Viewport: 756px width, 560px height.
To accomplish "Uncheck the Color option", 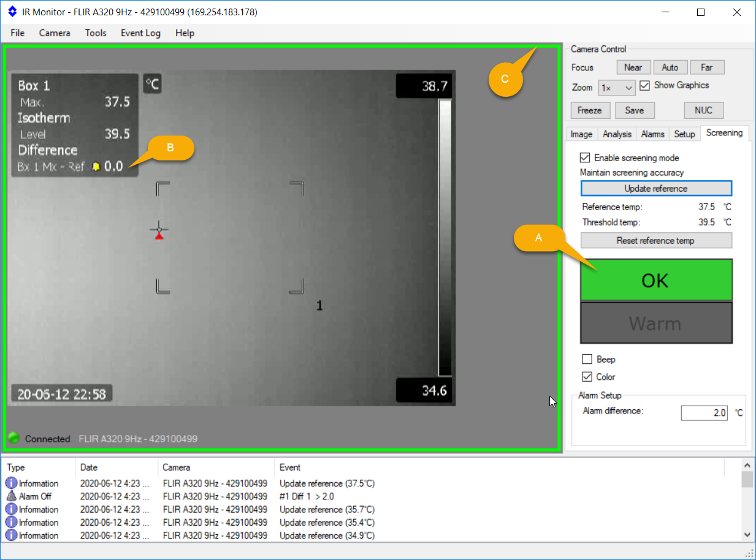I will [586, 377].
